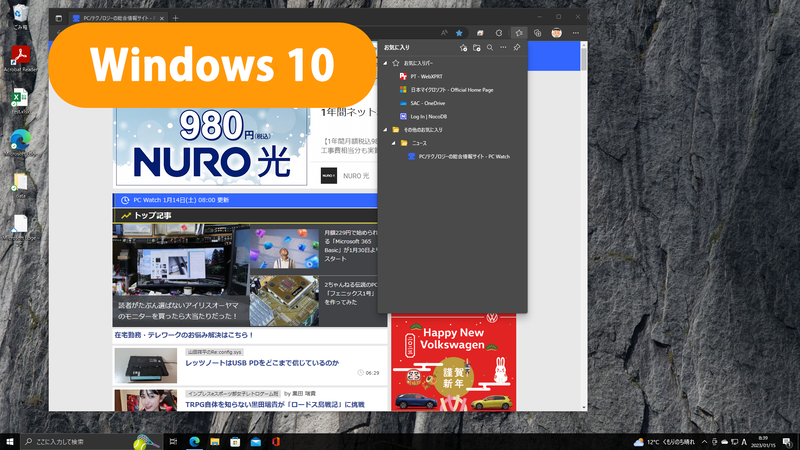The width and height of the screenshot is (800, 450).
Task: Open the アイリスオーヤマ monitor top article image
Action: (181, 259)
